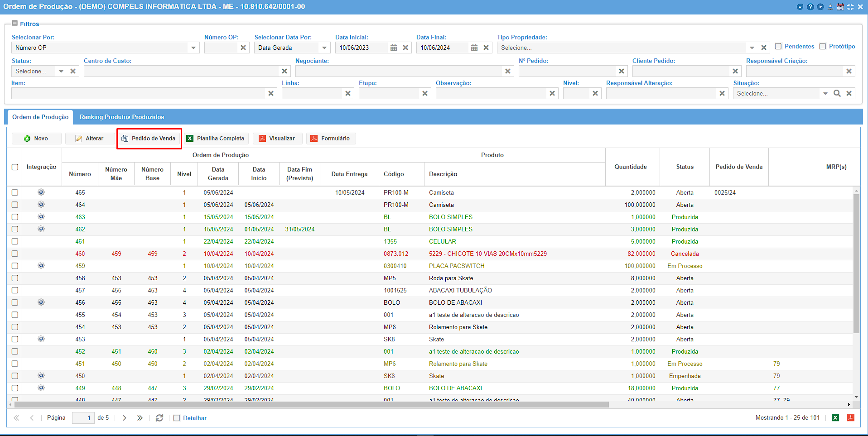Image resolution: width=868 pixels, height=436 pixels.
Task: Click the integration icon for order 456
Action: tap(41, 302)
